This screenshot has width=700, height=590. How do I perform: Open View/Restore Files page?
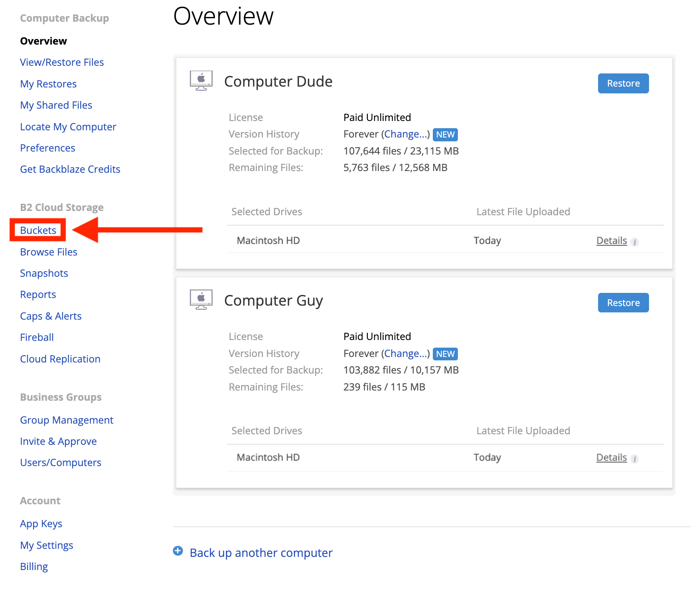click(x=62, y=62)
